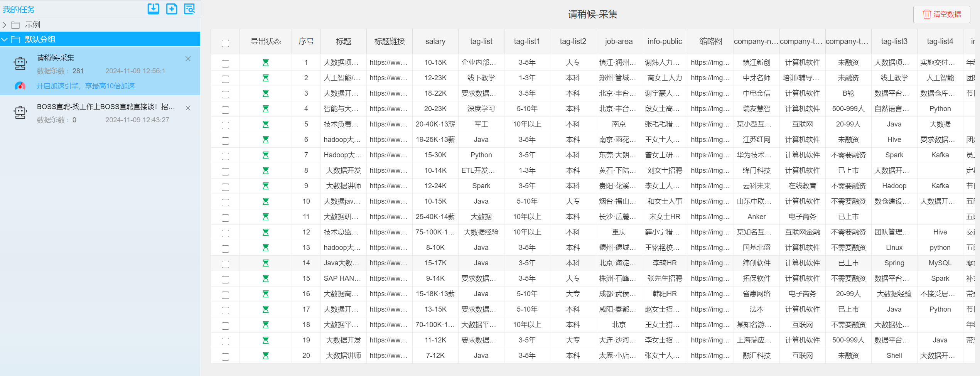This screenshot has width=980, height=376.
Task: Click the 75-100K salary cell
Action: pyautogui.click(x=435, y=232)
